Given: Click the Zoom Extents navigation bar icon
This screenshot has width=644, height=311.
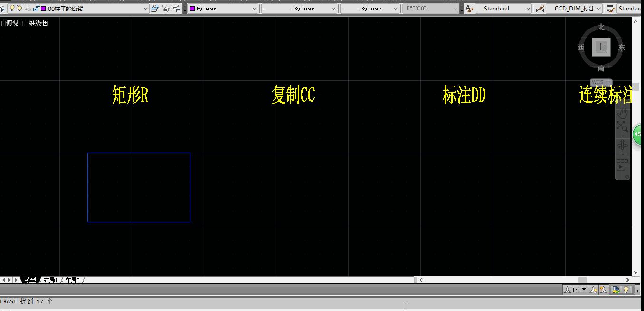Looking at the screenshot, I should (622, 127).
